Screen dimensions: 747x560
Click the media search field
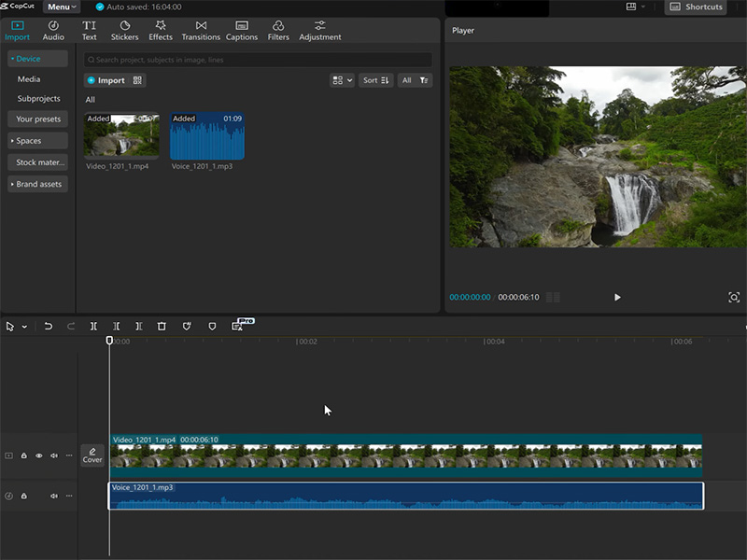pyautogui.click(x=259, y=60)
